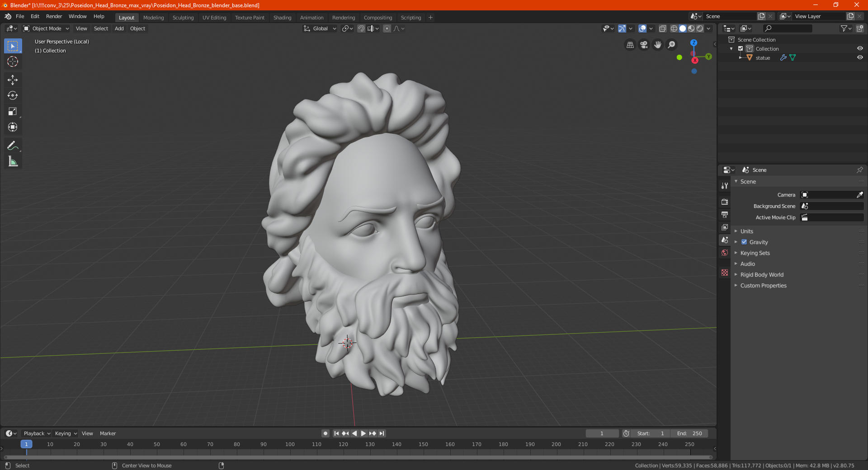Screen dimensions: 868x470
Task: Choose the Annotate pencil tool
Action: coord(13,146)
